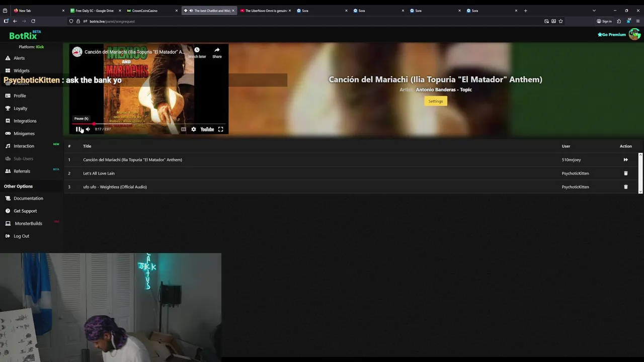Pause the YouTube video
644x362 pixels.
coord(77,129)
